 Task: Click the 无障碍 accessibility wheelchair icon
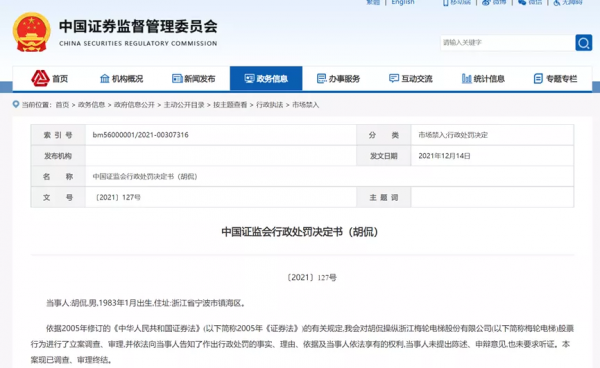[x=557, y=2]
